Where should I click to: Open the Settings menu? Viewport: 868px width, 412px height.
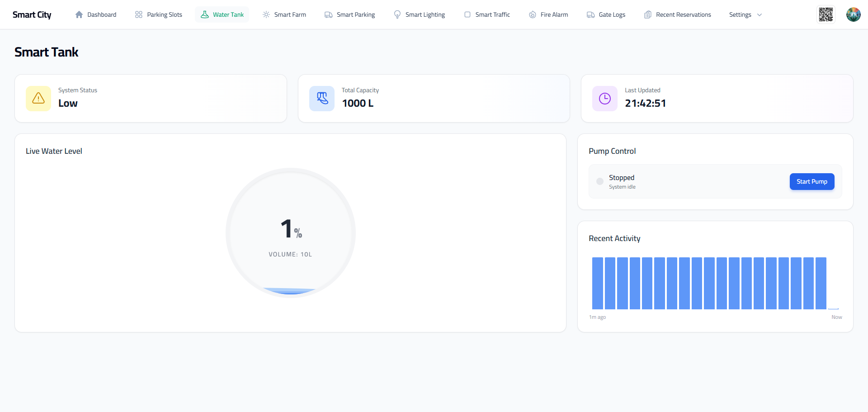pos(745,14)
